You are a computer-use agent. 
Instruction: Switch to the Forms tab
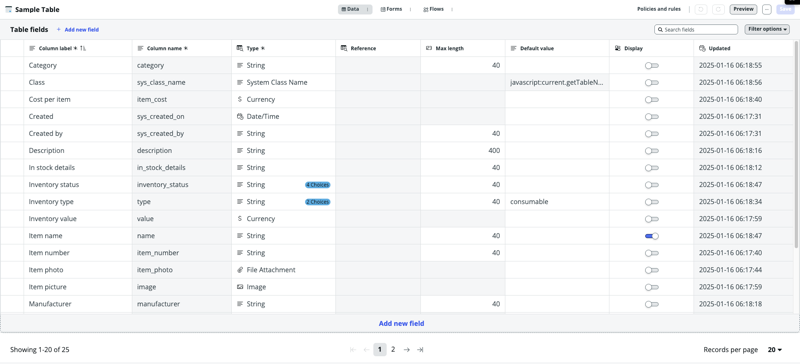click(392, 9)
